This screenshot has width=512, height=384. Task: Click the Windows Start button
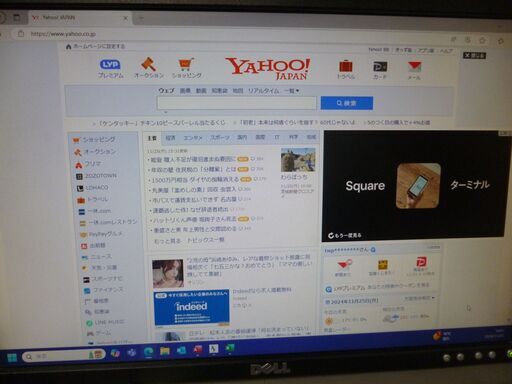[x=12, y=358]
